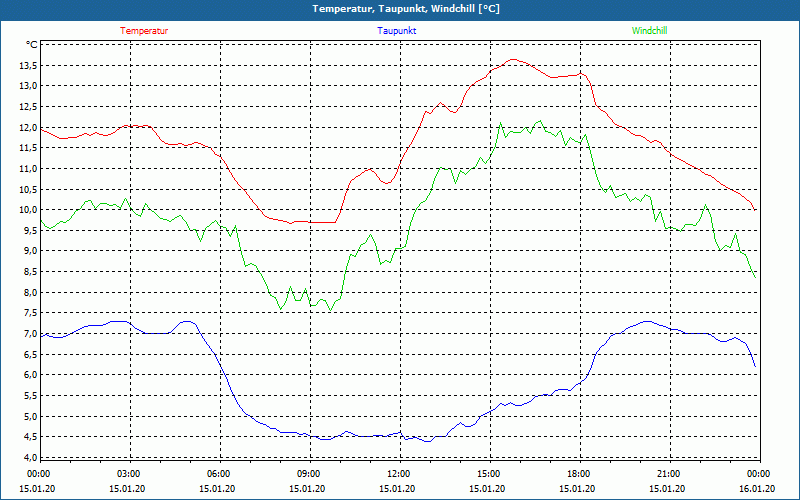Click the '10,0' y-axis value
The height and width of the screenshot is (500, 800).
pyautogui.click(x=29, y=210)
